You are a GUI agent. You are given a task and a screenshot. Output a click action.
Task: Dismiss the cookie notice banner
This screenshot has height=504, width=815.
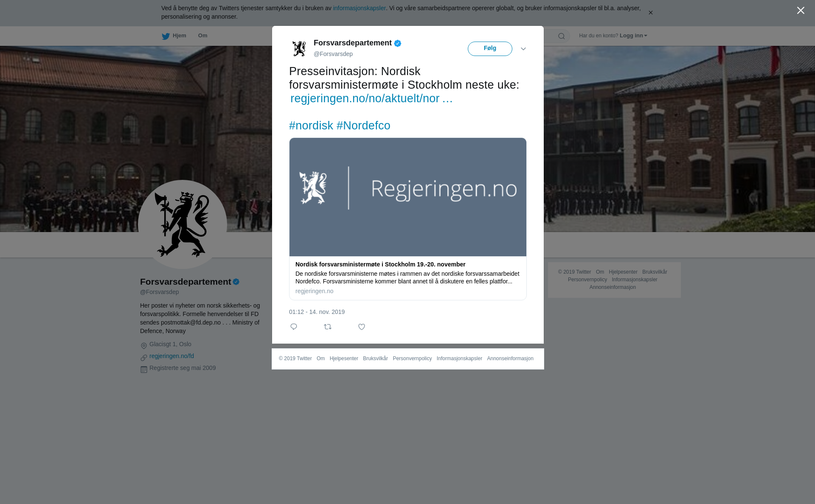click(650, 13)
